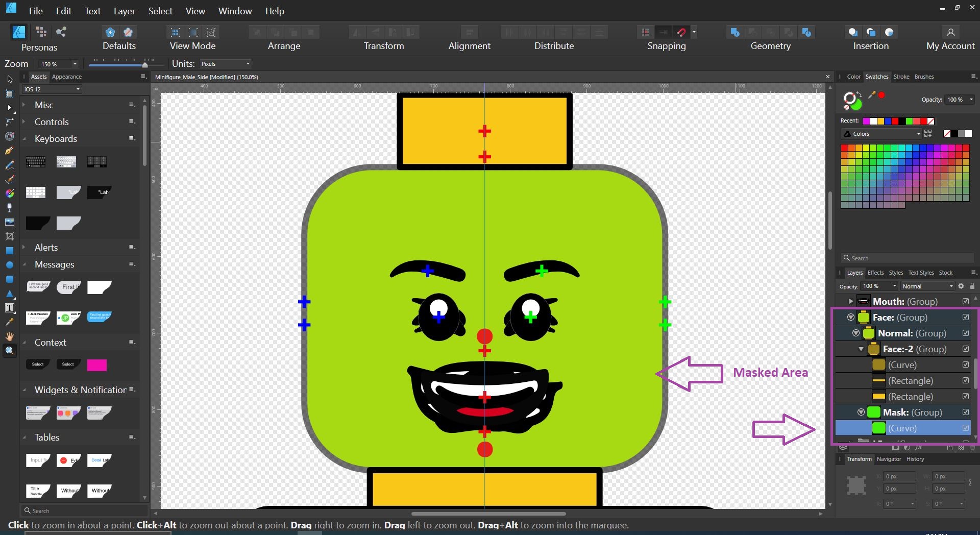980x535 pixels.
Task: Select the Fill (gradient) tool
Action: point(9,193)
